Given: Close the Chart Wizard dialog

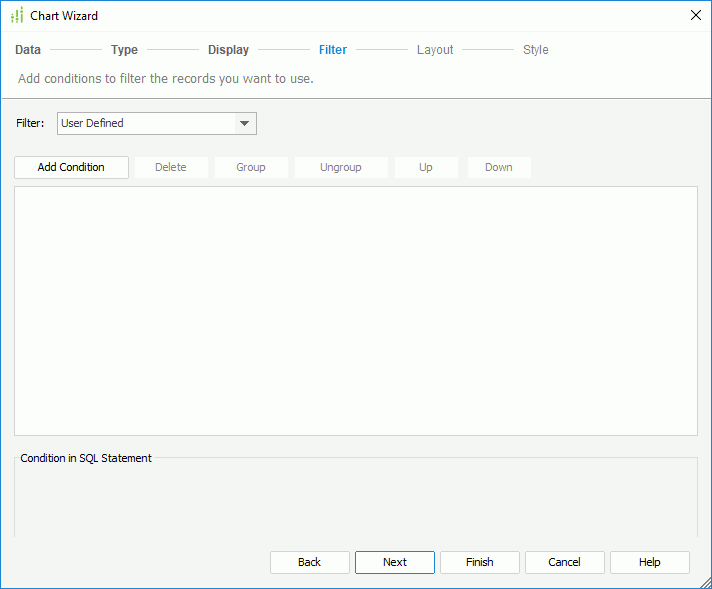Looking at the screenshot, I should [696, 15].
